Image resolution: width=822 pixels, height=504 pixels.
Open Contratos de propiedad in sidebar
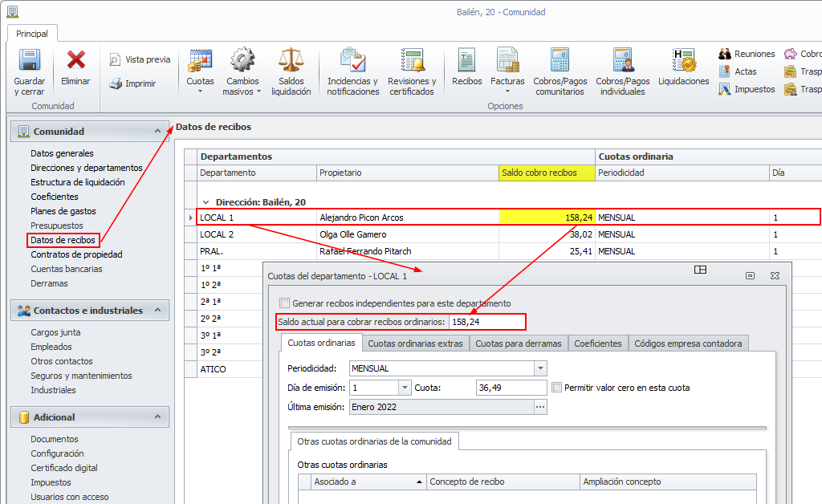76,254
